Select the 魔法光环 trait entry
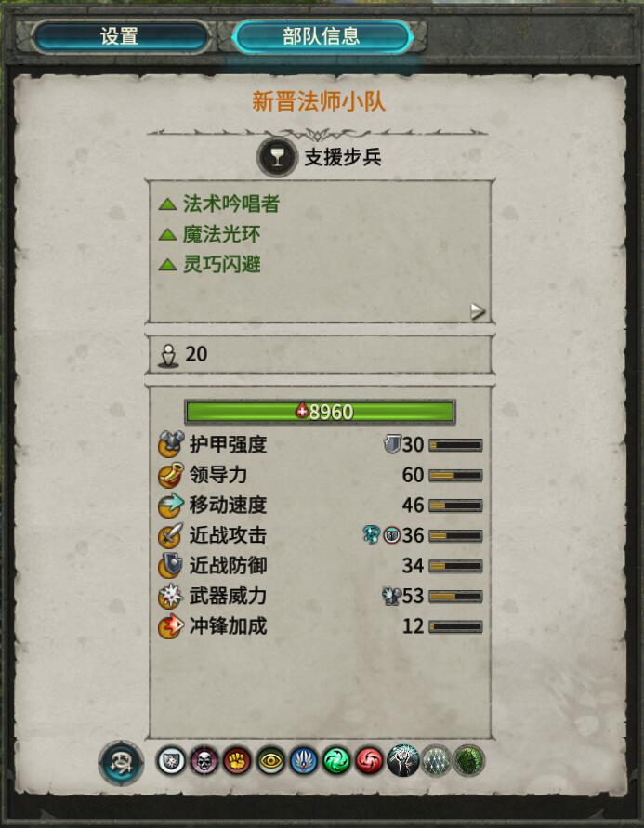This screenshot has height=828, width=644. [x=210, y=234]
